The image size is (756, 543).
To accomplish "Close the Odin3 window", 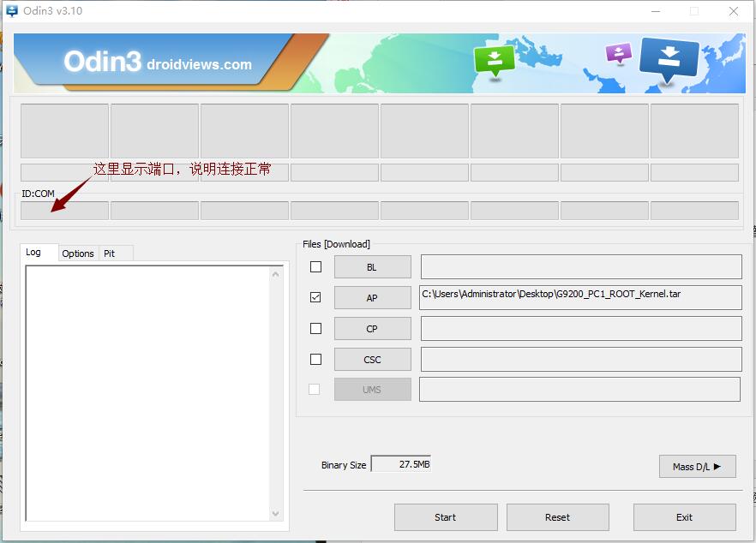I will click(x=734, y=11).
